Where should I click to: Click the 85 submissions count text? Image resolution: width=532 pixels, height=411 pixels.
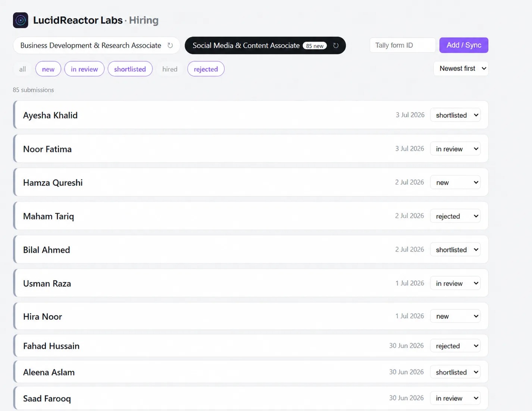click(x=33, y=90)
